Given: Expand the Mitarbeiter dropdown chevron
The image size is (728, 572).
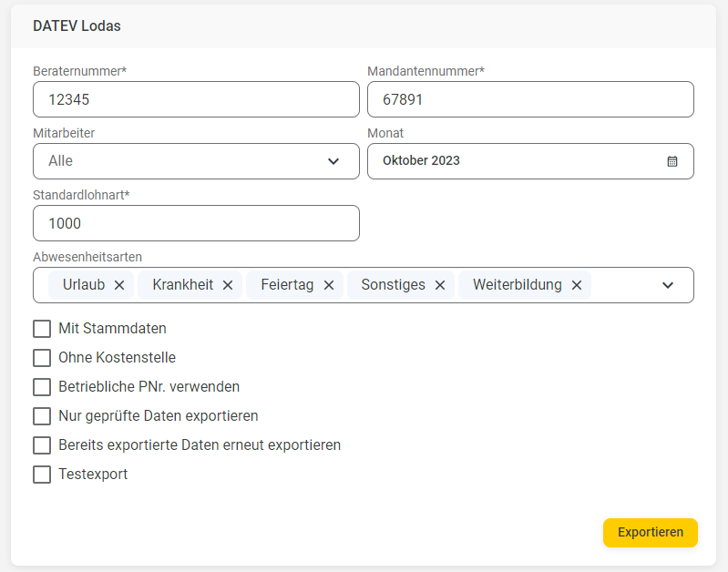Looking at the screenshot, I should click(x=333, y=161).
